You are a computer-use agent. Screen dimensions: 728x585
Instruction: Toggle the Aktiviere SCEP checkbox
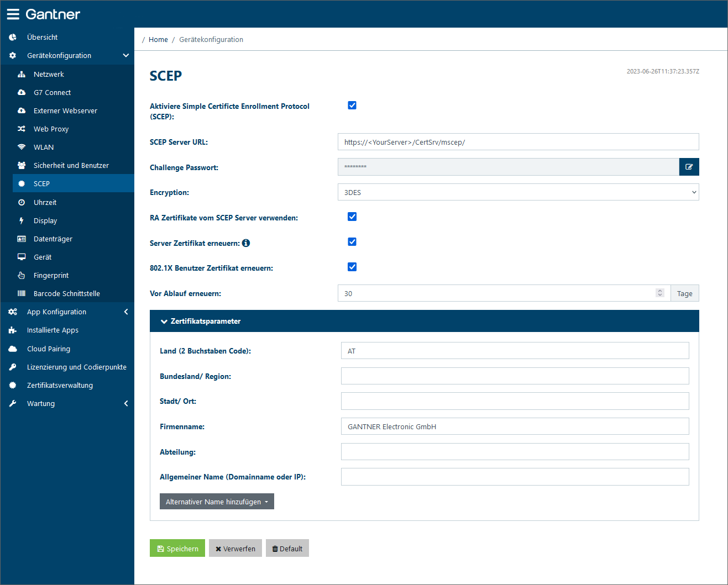[x=352, y=106]
